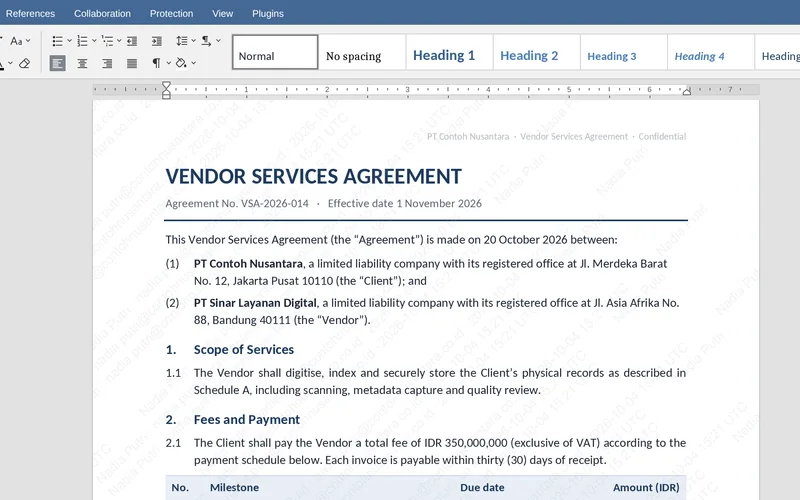800x500 pixels.
Task: Click '20 October 2026' in the intro sentence
Action: pyautogui.click(x=526, y=240)
